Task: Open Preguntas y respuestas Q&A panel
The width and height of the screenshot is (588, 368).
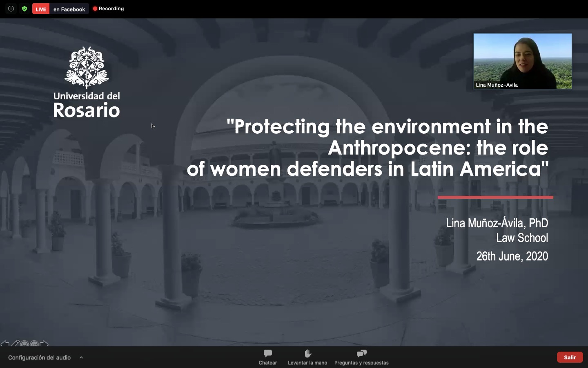Action: pyautogui.click(x=361, y=357)
